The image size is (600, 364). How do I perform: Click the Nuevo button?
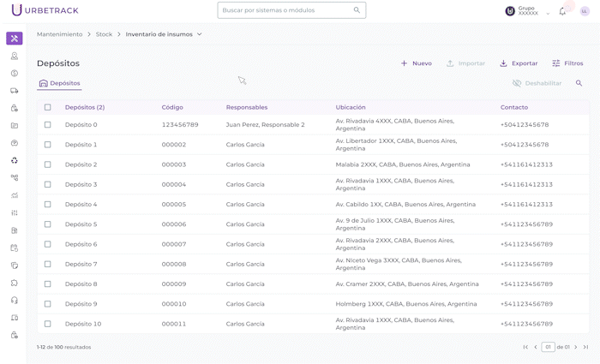417,63
